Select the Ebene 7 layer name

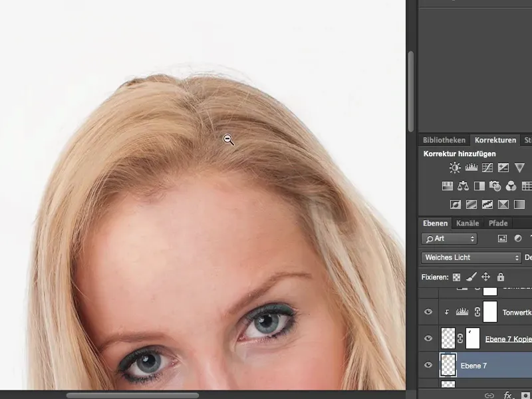pyautogui.click(x=473, y=366)
